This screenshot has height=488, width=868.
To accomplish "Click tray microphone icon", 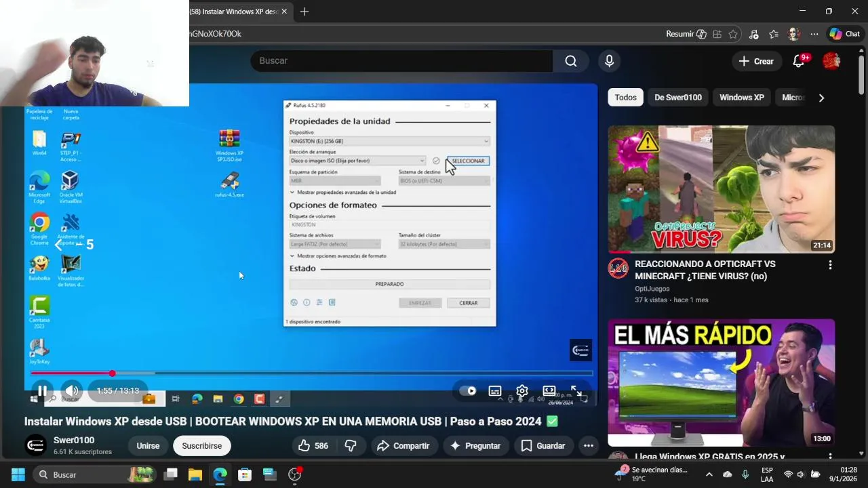I will [745, 474].
